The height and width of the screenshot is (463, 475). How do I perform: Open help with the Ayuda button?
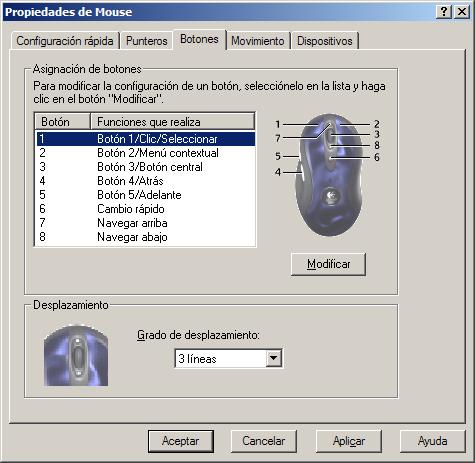coord(432,441)
